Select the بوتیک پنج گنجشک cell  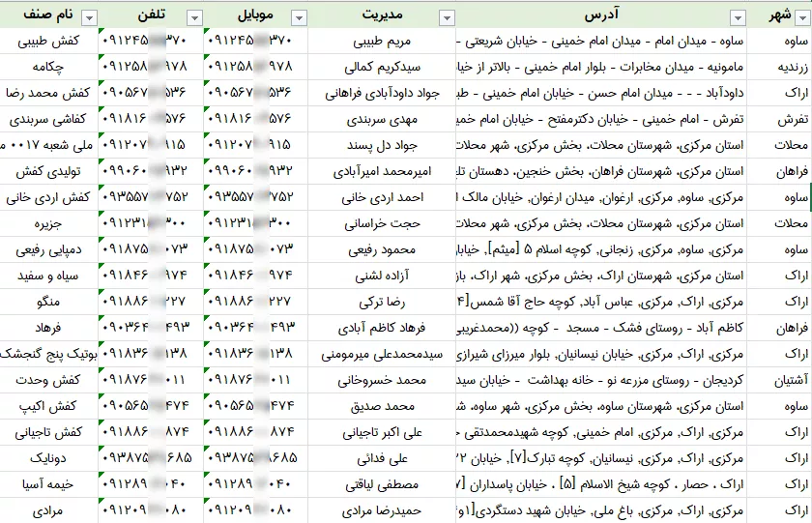[x=48, y=354]
